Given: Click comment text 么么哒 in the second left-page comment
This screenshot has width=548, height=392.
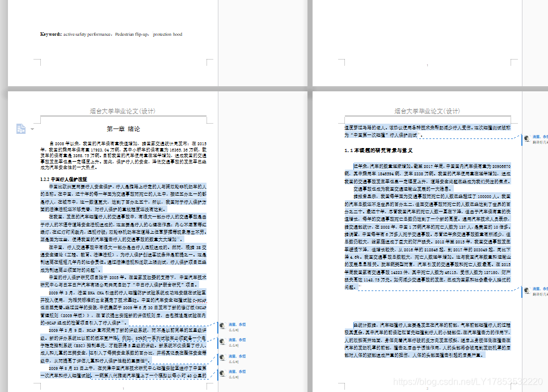Looking at the screenshot, I should click(x=234, y=345).
